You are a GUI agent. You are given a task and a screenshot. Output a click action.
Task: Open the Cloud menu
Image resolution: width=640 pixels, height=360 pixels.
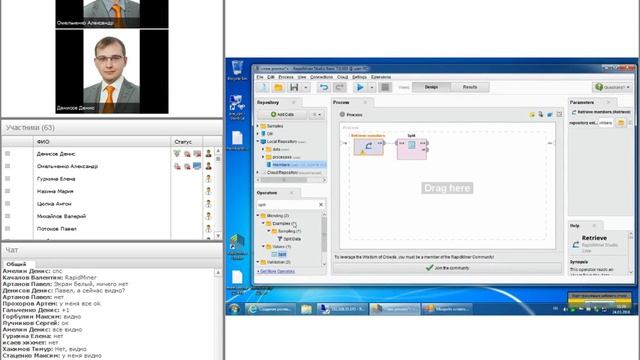pos(342,77)
